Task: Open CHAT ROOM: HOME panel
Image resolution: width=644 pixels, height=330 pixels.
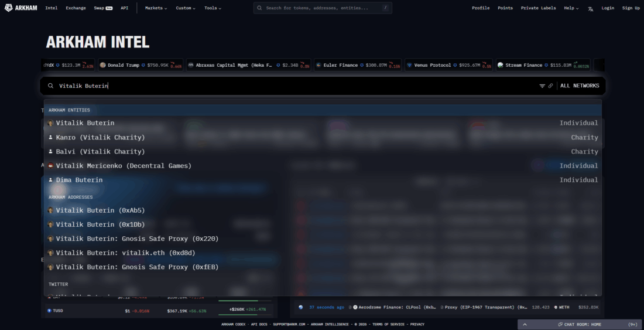Action: coord(580,324)
